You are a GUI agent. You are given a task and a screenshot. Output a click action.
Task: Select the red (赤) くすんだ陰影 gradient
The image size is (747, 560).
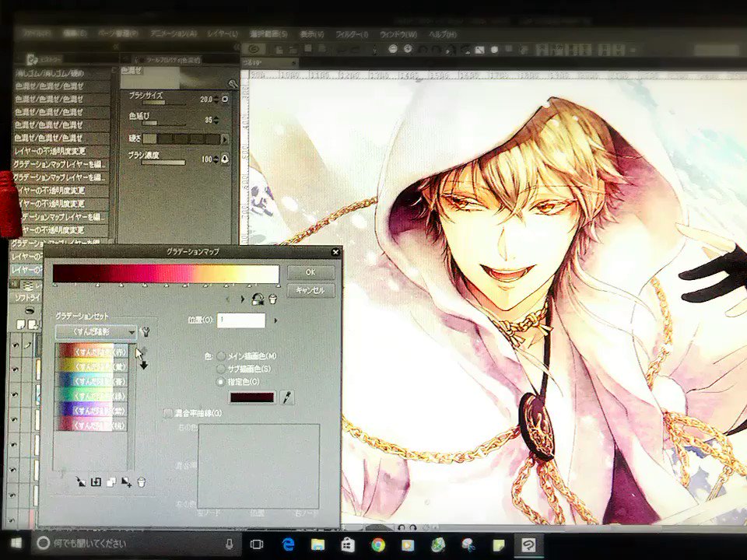93,352
